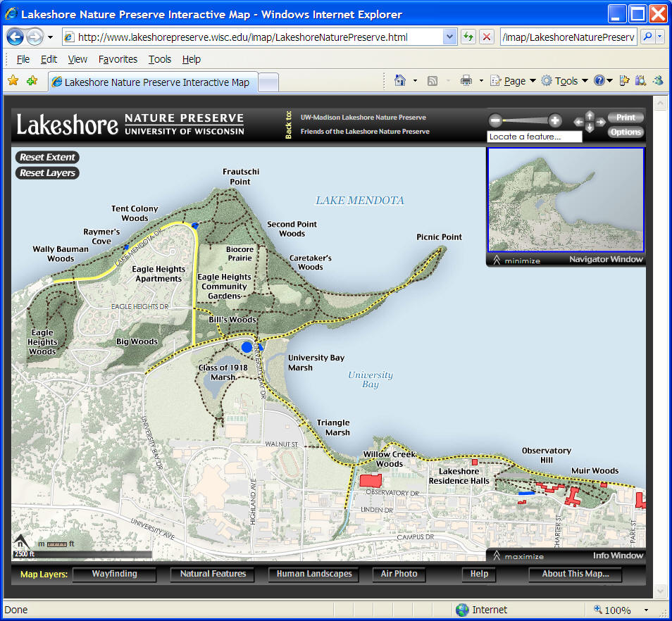Open the Favorites menu
The height and width of the screenshot is (621, 672).
pos(118,59)
